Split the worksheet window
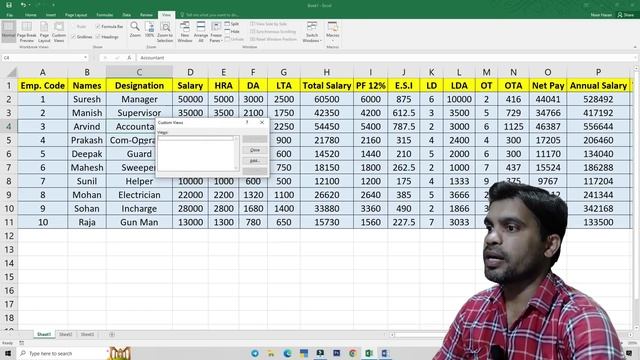This screenshot has height=360, width=640. pyautogui.click(x=232, y=24)
